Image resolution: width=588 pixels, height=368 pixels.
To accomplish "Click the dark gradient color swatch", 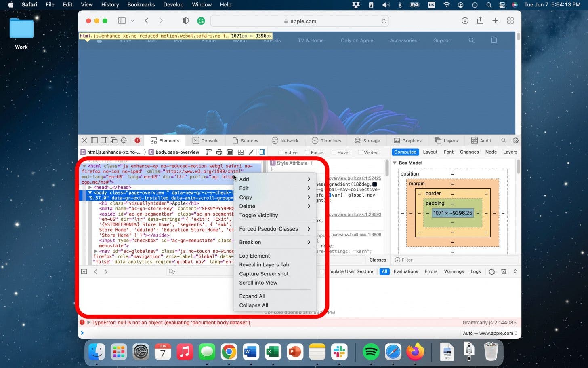I will pos(374,184).
